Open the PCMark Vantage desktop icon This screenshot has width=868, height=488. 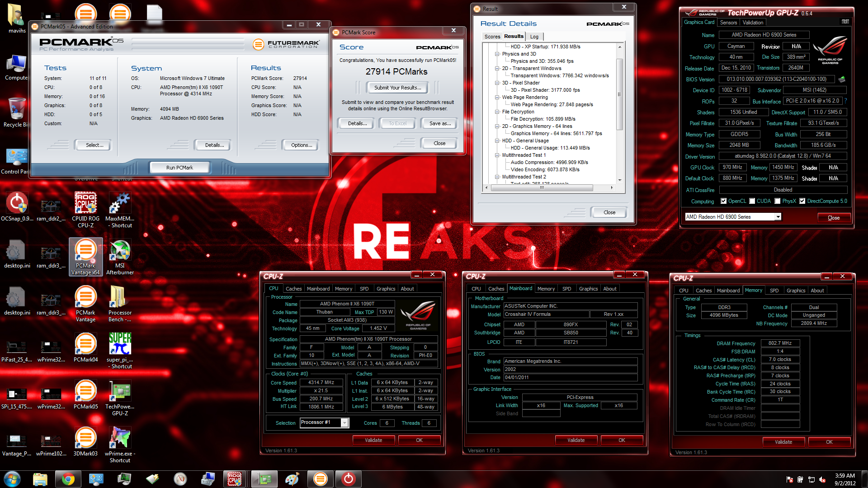(85, 304)
